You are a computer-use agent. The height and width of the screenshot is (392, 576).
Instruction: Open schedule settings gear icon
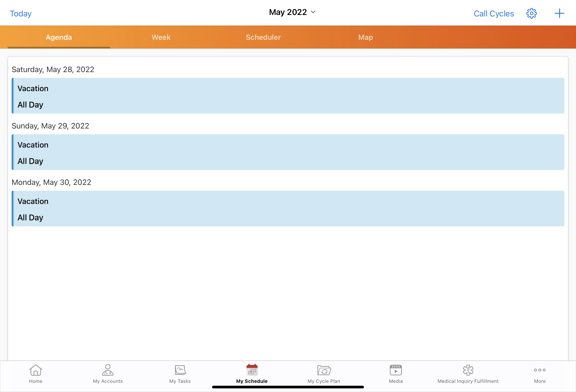(x=531, y=14)
